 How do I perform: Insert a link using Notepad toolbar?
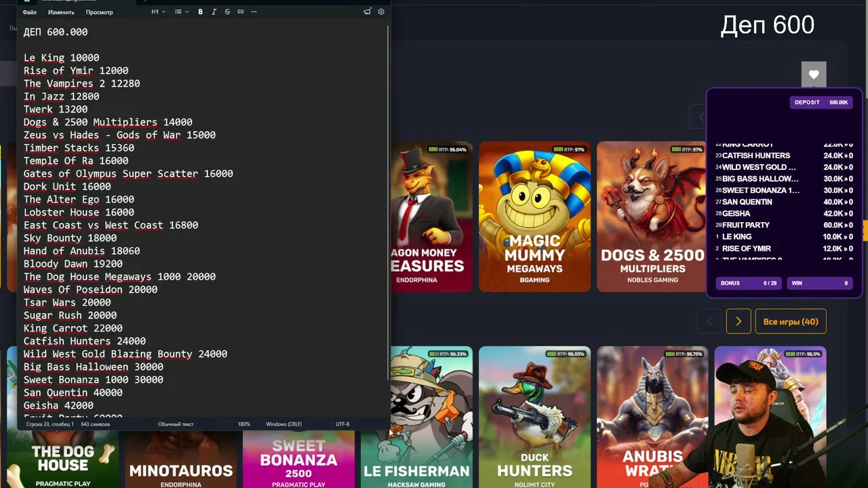[x=241, y=12]
